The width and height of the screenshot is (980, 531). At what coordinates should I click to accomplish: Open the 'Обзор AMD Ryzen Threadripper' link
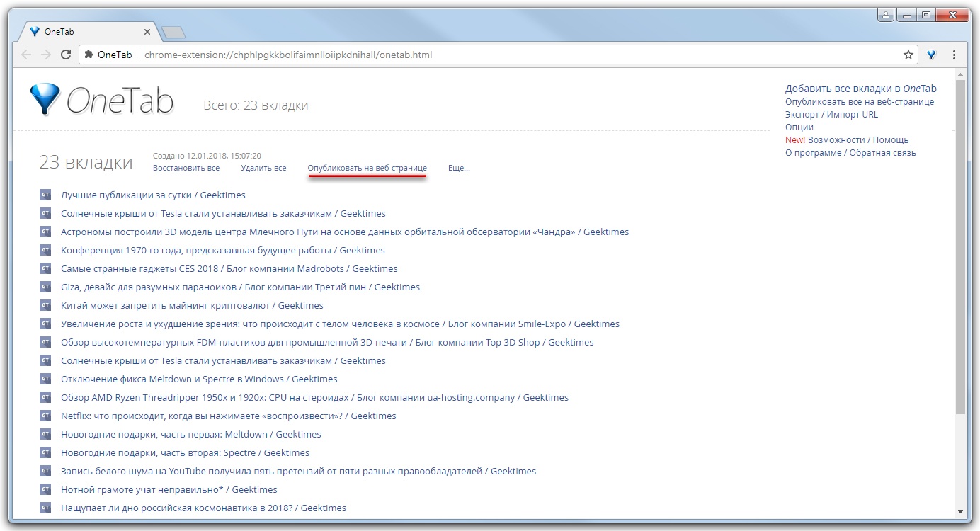pos(314,397)
